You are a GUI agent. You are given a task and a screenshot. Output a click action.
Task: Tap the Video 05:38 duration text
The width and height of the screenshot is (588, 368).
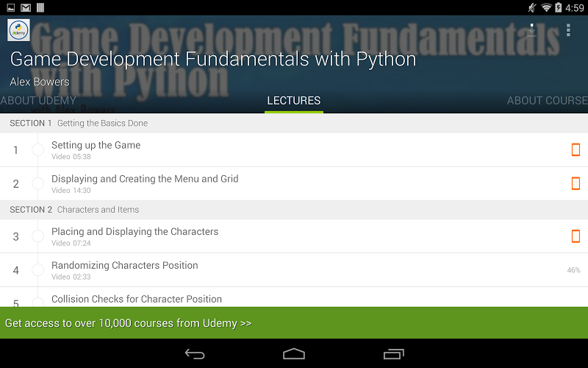pos(71,157)
